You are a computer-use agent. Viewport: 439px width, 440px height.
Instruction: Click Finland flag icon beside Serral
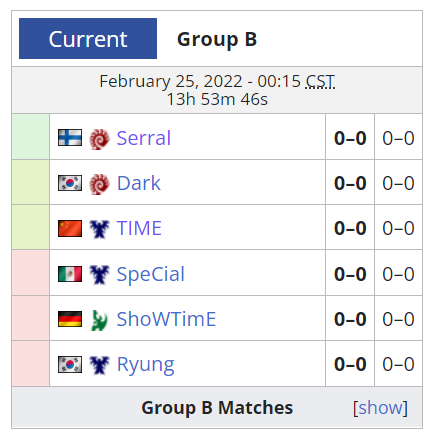[70, 138]
